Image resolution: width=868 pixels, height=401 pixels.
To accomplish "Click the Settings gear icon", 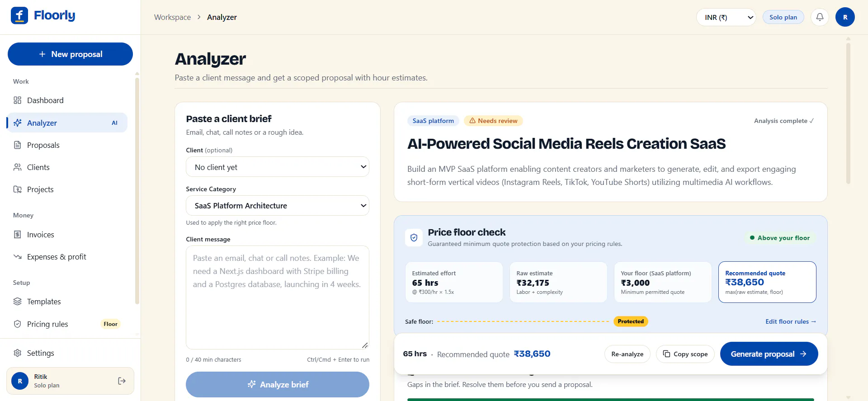I will (18, 353).
